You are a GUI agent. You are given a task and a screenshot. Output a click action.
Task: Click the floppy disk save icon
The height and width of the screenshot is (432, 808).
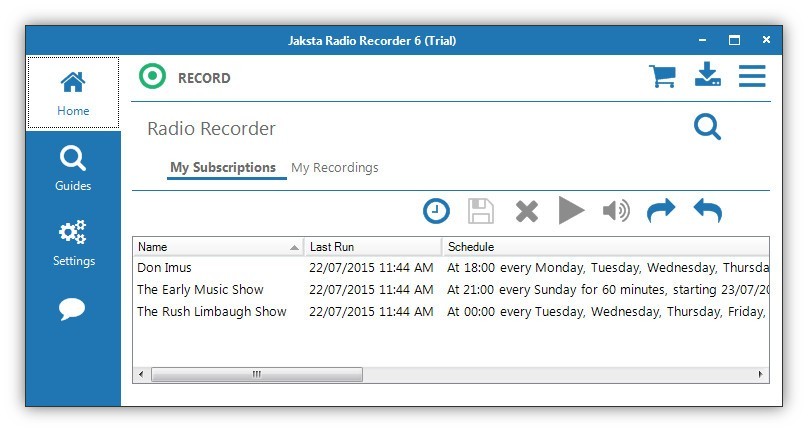(481, 211)
